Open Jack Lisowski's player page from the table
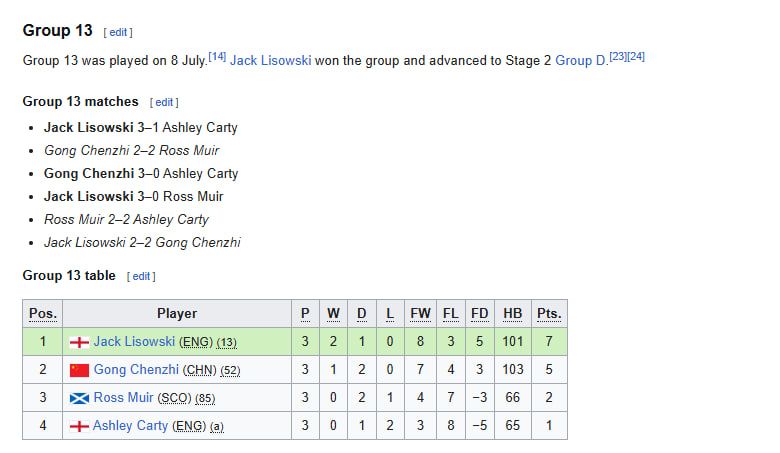This screenshot has width=780, height=453. click(x=134, y=342)
